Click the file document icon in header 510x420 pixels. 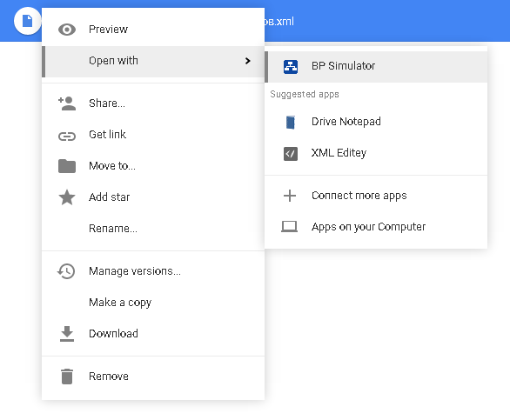tap(27, 21)
